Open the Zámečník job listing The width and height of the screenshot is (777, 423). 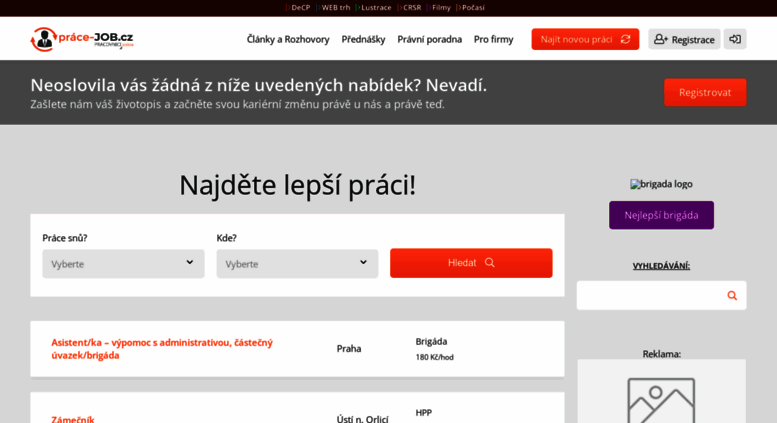click(73, 419)
